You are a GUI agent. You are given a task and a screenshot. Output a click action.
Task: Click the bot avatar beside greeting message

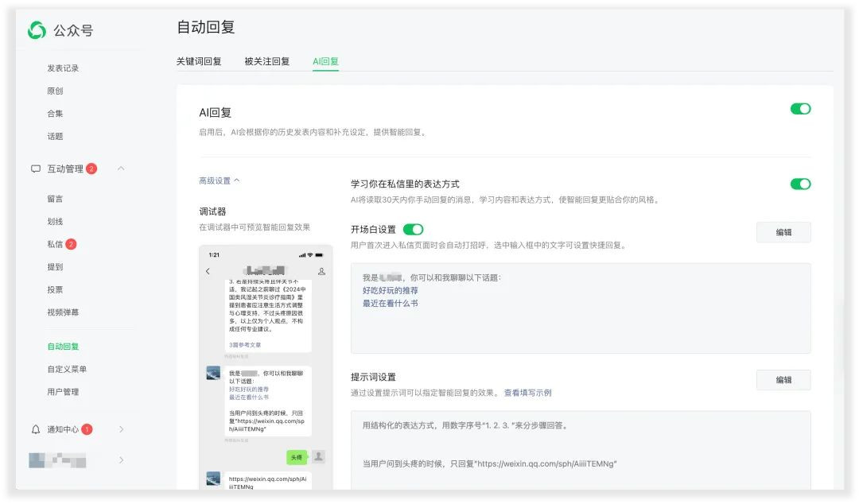(x=213, y=373)
